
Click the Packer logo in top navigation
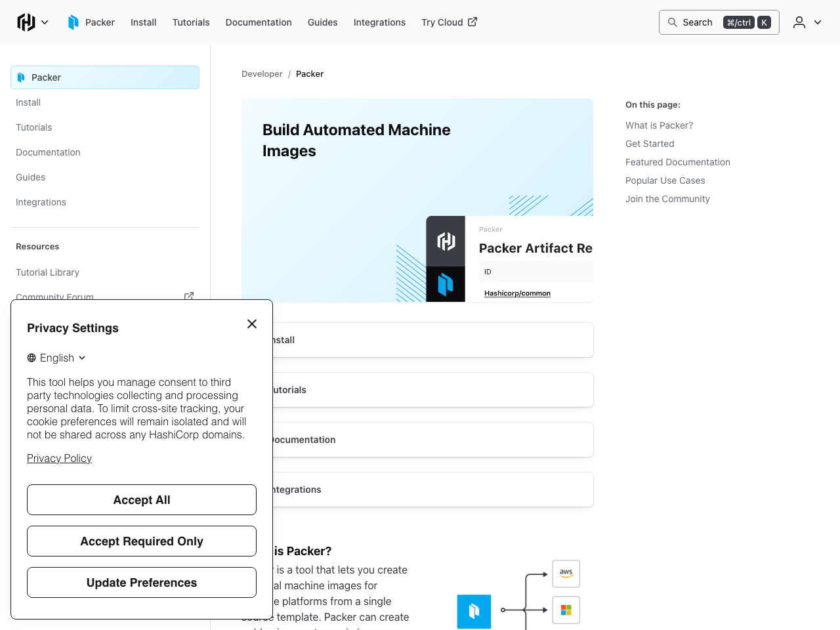click(73, 22)
